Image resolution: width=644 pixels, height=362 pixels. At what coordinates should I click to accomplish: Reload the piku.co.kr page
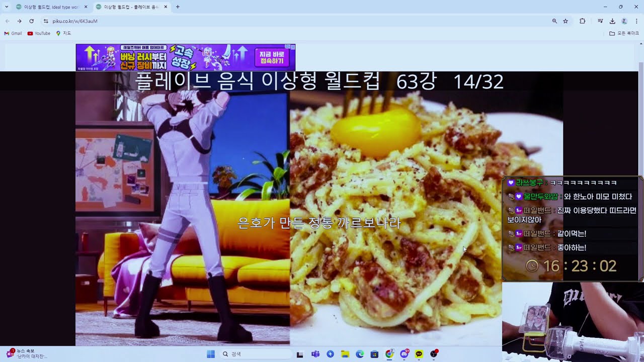tap(31, 21)
